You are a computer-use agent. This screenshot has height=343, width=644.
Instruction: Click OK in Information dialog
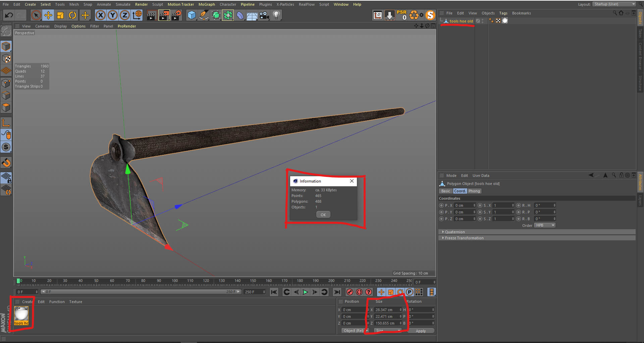click(323, 215)
